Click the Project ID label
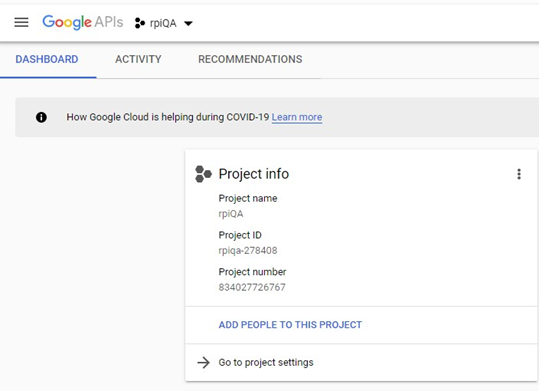The width and height of the screenshot is (539, 391). pyautogui.click(x=240, y=235)
